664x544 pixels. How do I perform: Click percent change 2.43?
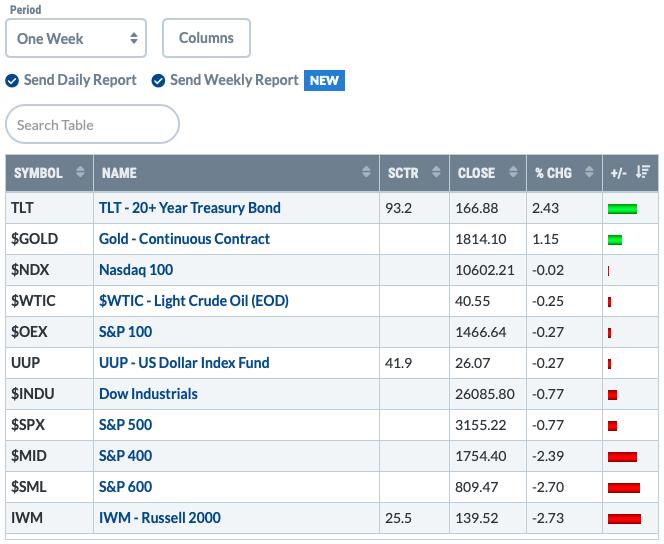[545, 208]
